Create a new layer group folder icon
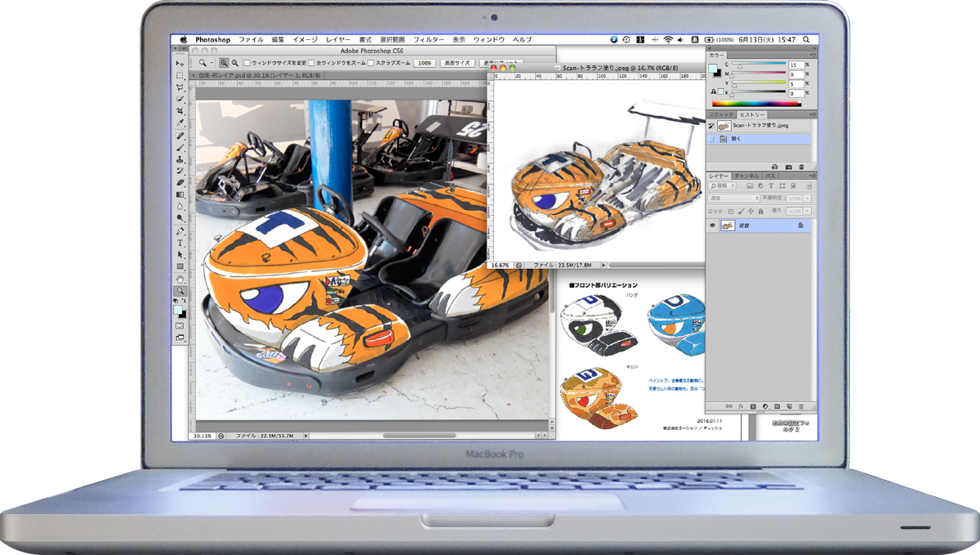This screenshot has height=555, width=980. [777, 406]
